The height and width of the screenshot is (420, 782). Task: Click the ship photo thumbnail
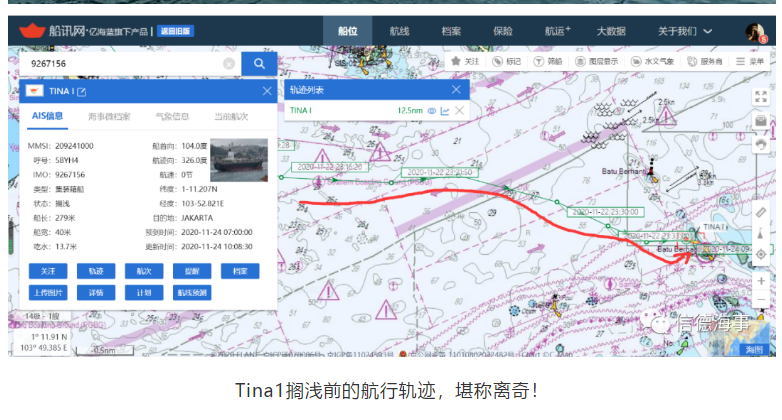point(239,166)
